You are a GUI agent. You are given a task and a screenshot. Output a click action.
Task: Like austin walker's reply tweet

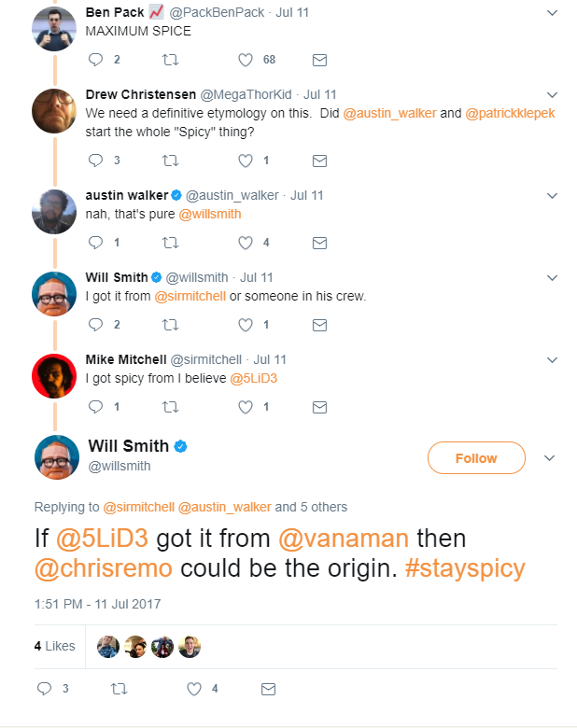click(x=246, y=243)
